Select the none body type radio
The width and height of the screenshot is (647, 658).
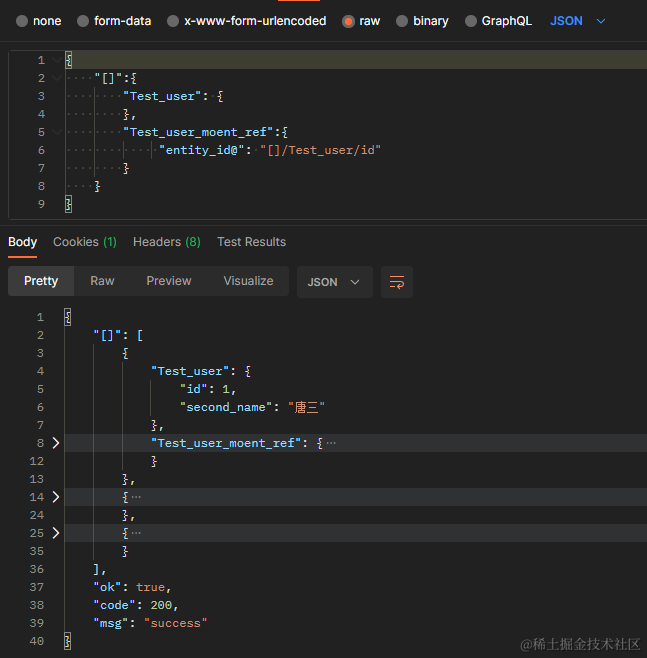22,21
